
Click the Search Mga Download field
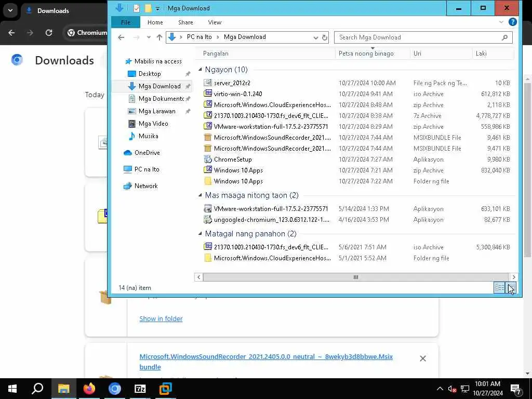click(x=423, y=37)
